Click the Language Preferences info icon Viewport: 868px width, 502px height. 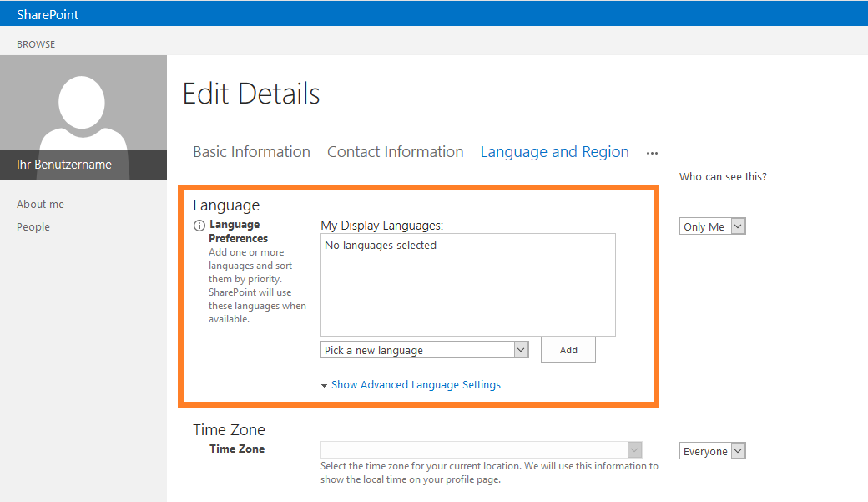click(x=199, y=226)
